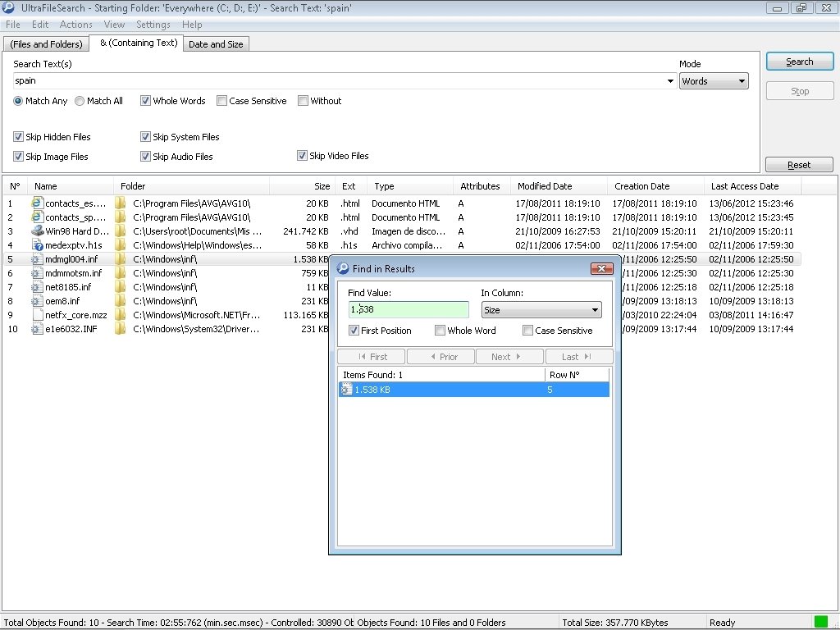
Task: Click the file icon of contacts_sp row
Action: coord(37,217)
